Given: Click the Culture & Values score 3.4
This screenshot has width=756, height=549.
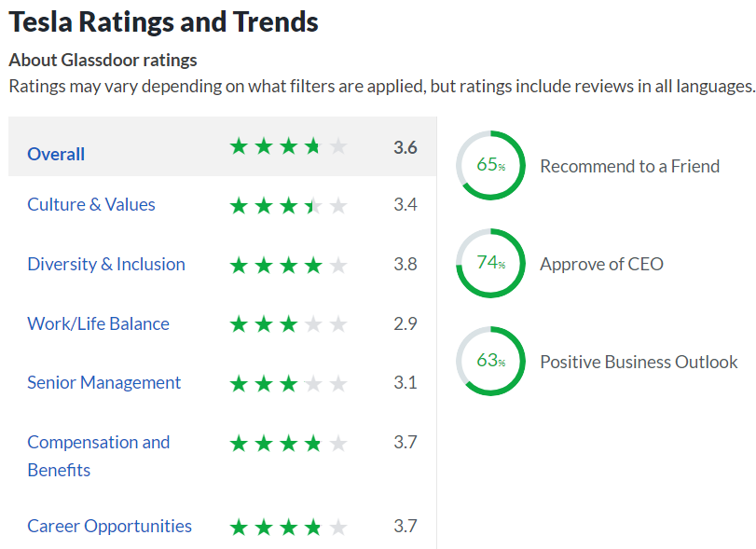Looking at the screenshot, I should pos(405,204).
